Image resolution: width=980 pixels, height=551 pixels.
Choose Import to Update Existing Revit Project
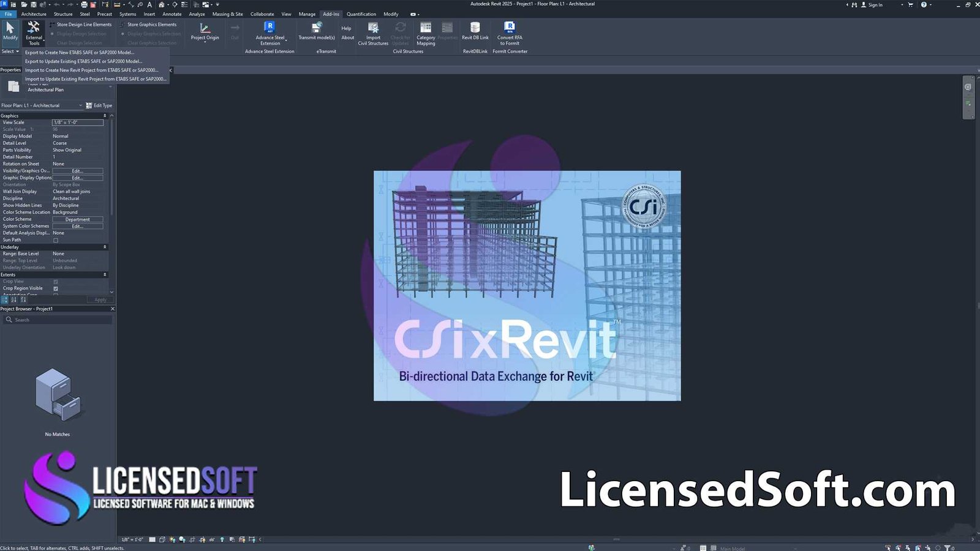[96, 79]
